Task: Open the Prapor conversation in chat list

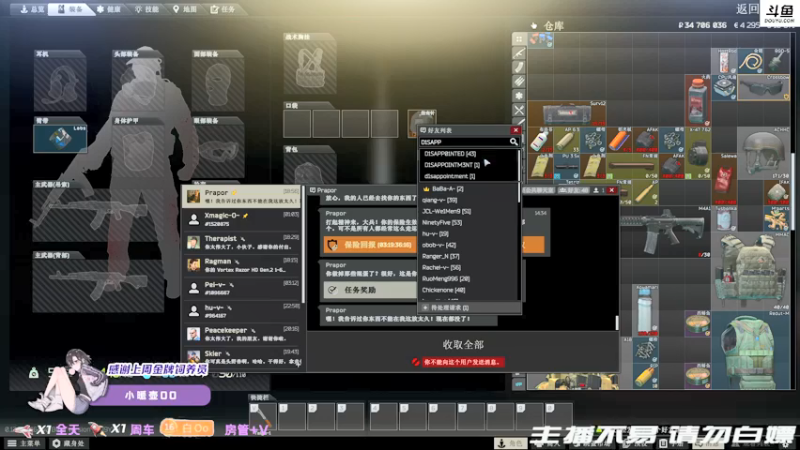Action: coord(242,196)
